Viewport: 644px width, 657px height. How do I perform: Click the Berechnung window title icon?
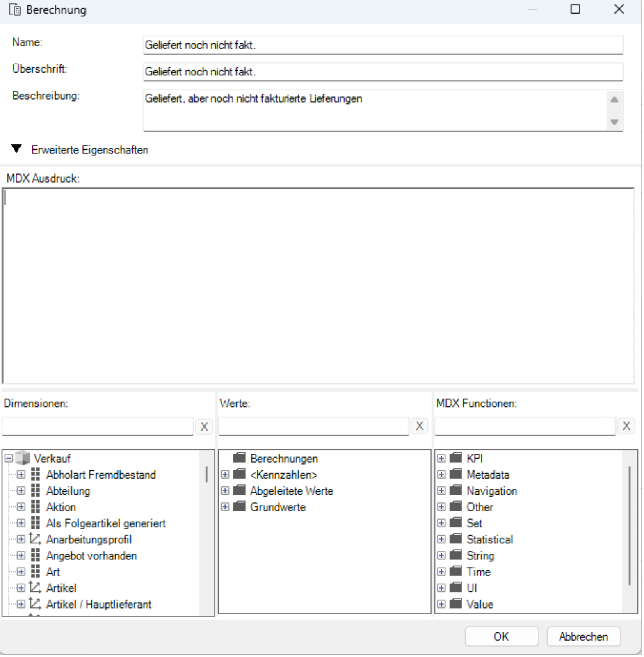(15, 10)
